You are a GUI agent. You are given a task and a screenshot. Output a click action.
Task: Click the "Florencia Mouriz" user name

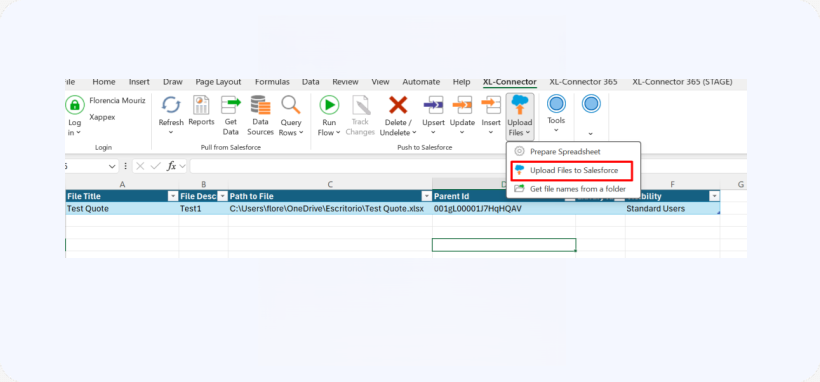click(x=117, y=100)
